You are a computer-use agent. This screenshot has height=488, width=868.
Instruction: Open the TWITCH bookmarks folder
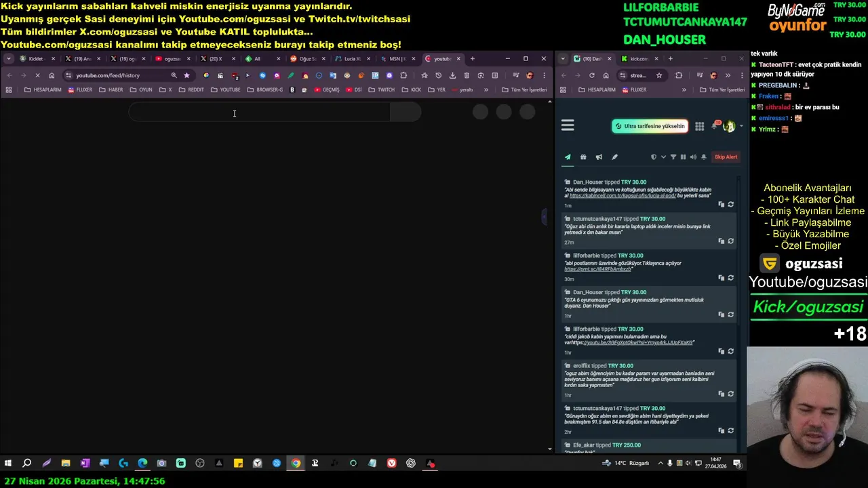pyautogui.click(x=381, y=89)
